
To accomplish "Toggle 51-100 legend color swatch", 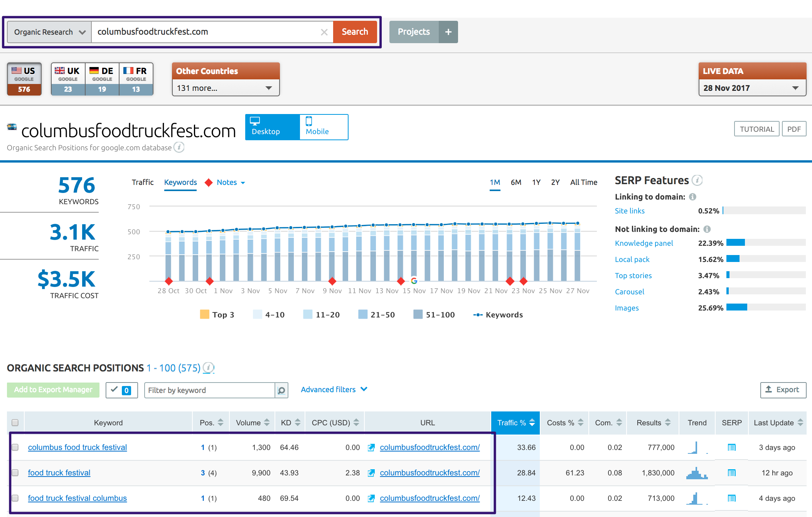I will [x=418, y=314].
